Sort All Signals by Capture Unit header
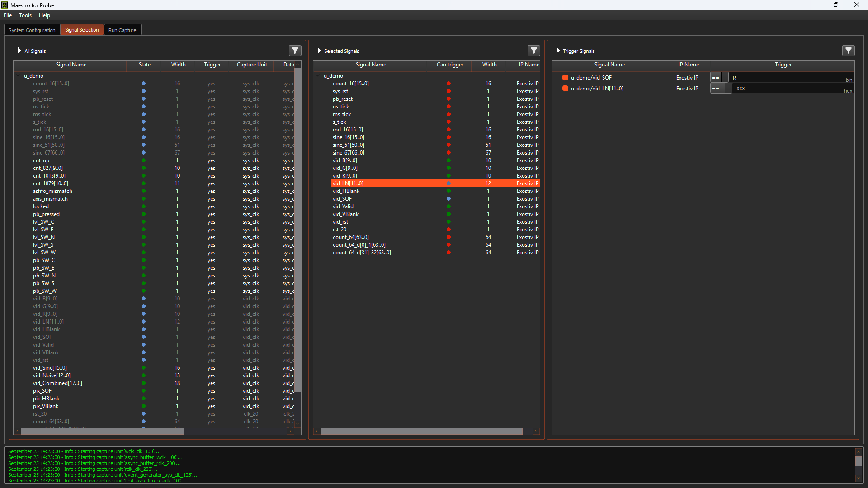Screen dimensions: 868x488 [252, 65]
